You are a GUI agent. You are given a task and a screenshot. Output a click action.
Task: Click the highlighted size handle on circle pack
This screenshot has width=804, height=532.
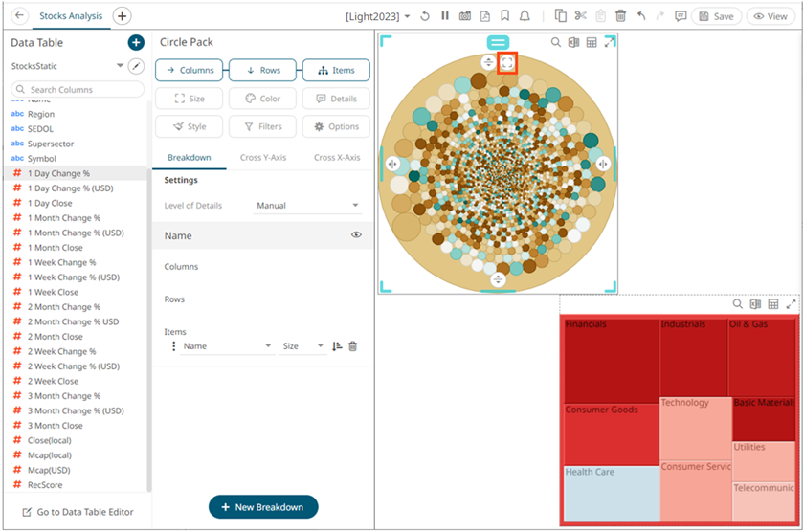click(507, 61)
